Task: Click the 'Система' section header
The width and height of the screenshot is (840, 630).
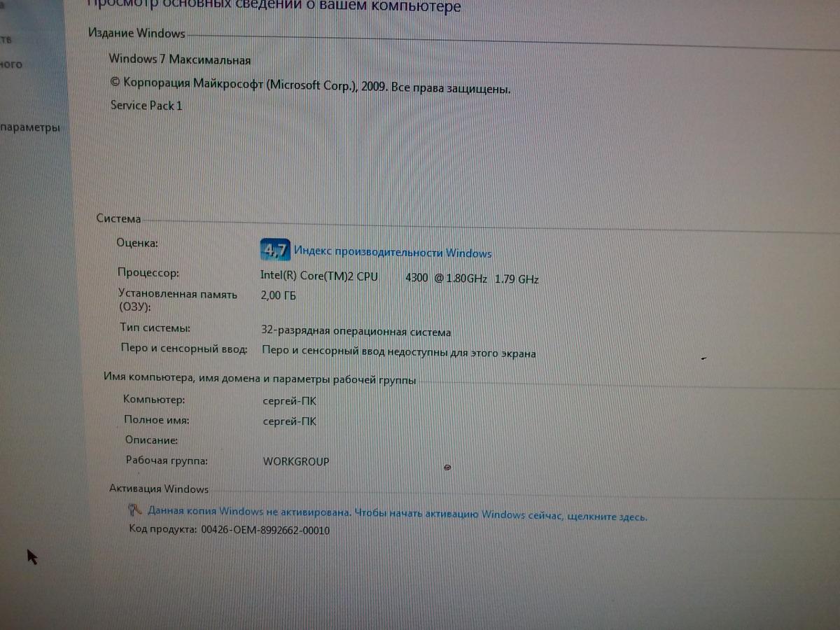Action: click(x=118, y=219)
